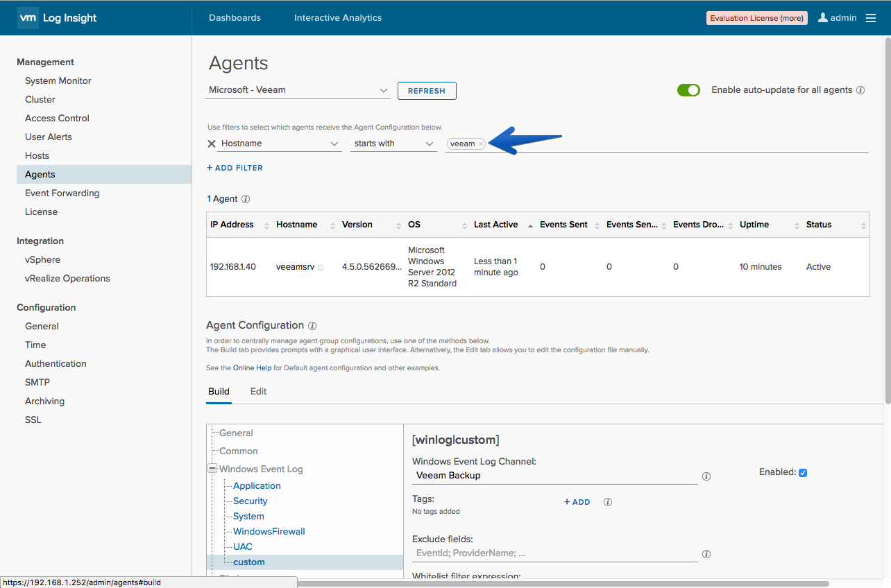Go to System Monitor in sidebar
The height and width of the screenshot is (588, 891).
[58, 81]
